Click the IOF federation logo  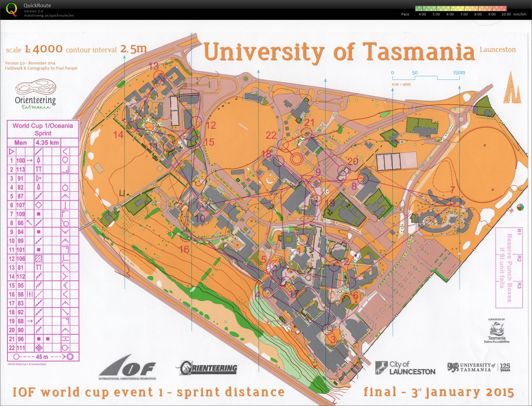(x=127, y=368)
